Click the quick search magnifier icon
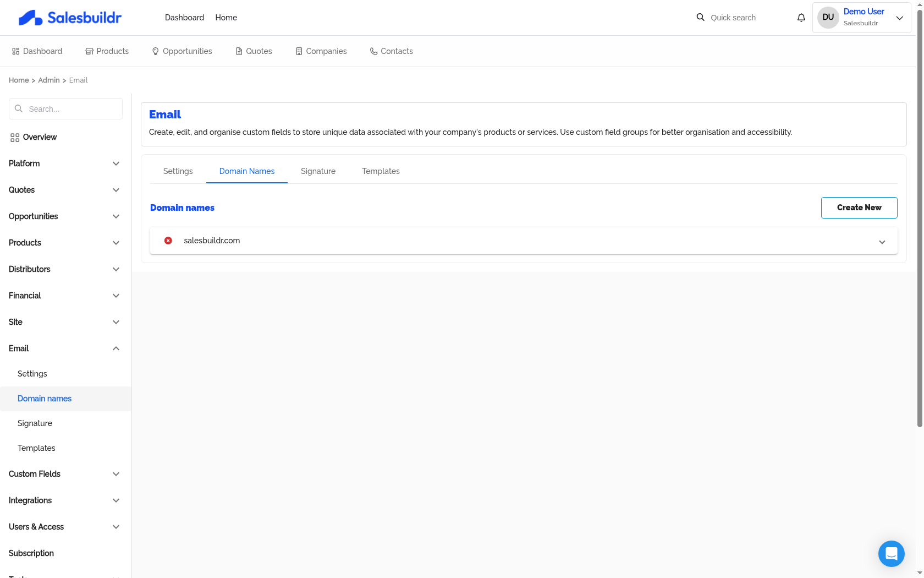 [x=700, y=18]
